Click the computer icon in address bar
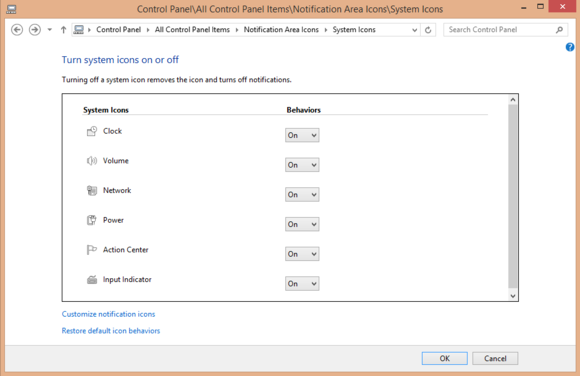 click(x=78, y=30)
